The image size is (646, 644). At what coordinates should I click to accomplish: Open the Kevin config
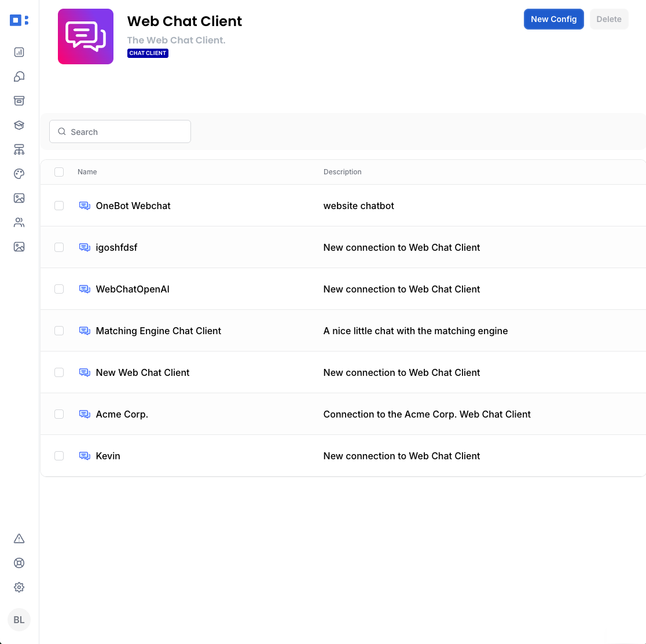click(108, 456)
